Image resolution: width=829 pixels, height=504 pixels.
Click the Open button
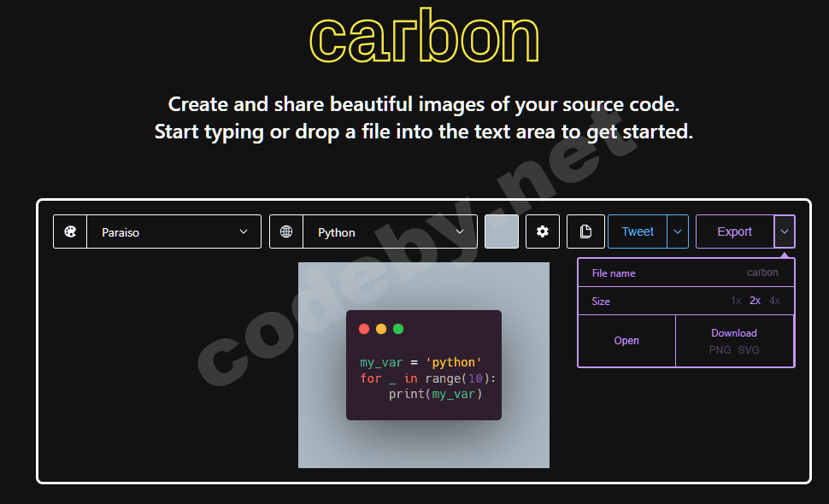coord(626,341)
